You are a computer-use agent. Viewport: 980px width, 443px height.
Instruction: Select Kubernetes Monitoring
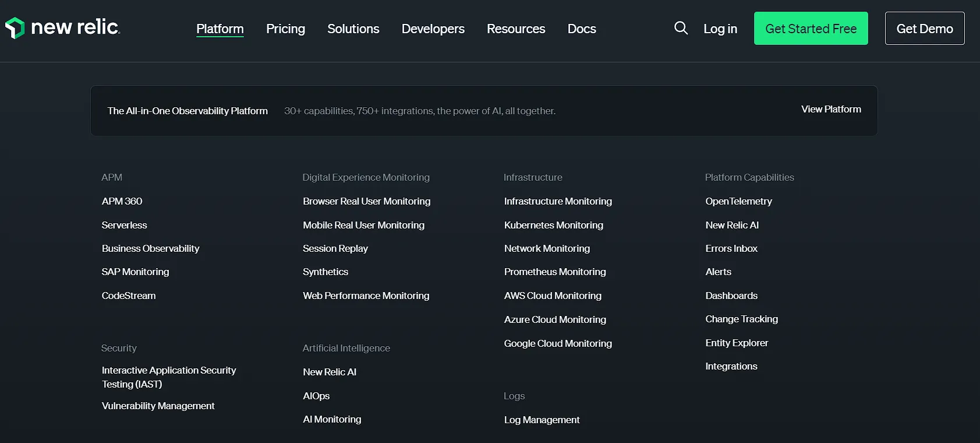554,225
